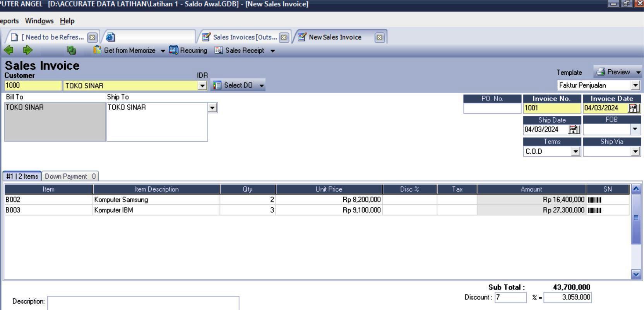Screen dimensions: 644x310
Task: Click the Discount percent input field
Action: pyautogui.click(x=510, y=297)
